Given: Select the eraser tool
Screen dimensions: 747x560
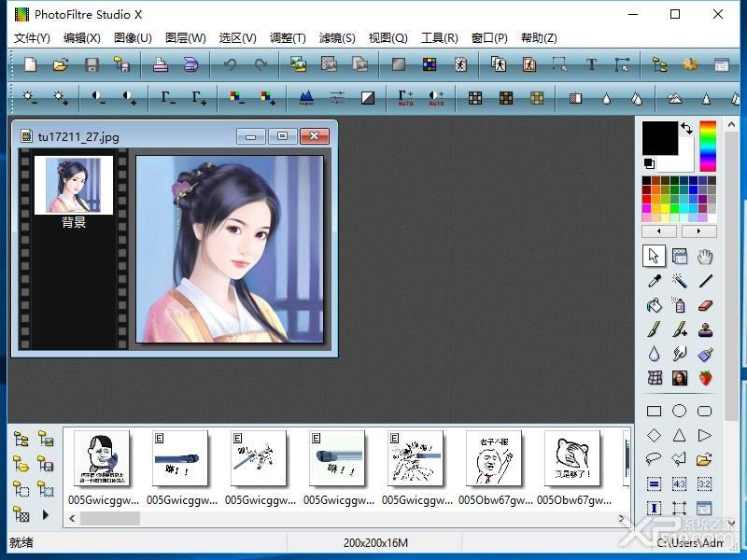Looking at the screenshot, I should click(705, 305).
